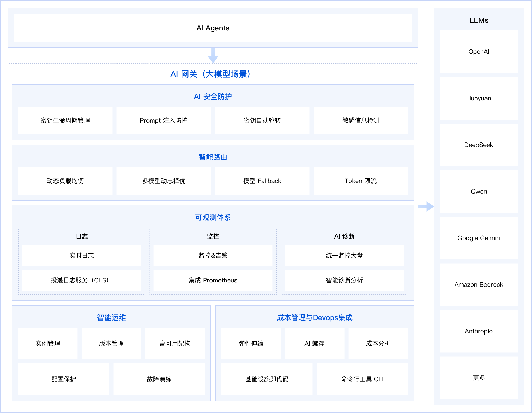Select the OpenAI model block
This screenshot has width=532, height=413.
pyautogui.click(x=479, y=52)
